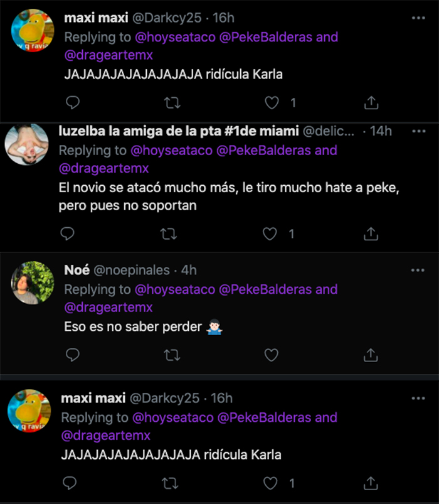Toggle like on the bottom maxi maxi tweet
This screenshot has width=439, height=504.
point(269,483)
